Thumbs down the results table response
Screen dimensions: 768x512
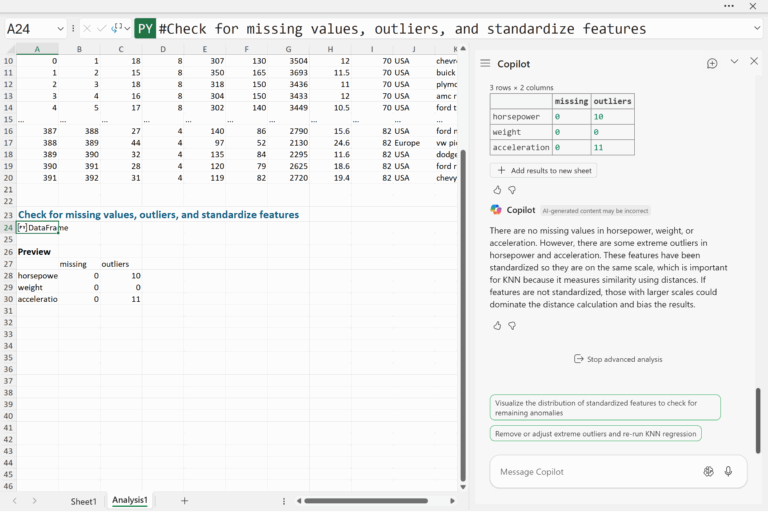(512, 190)
